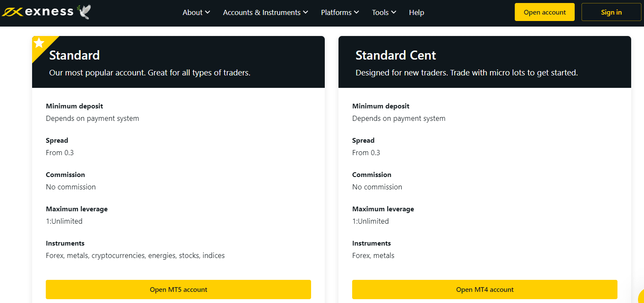This screenshot has height=303, width=644.
Task: Click the star badge on the Standard card
Action: 39,43
